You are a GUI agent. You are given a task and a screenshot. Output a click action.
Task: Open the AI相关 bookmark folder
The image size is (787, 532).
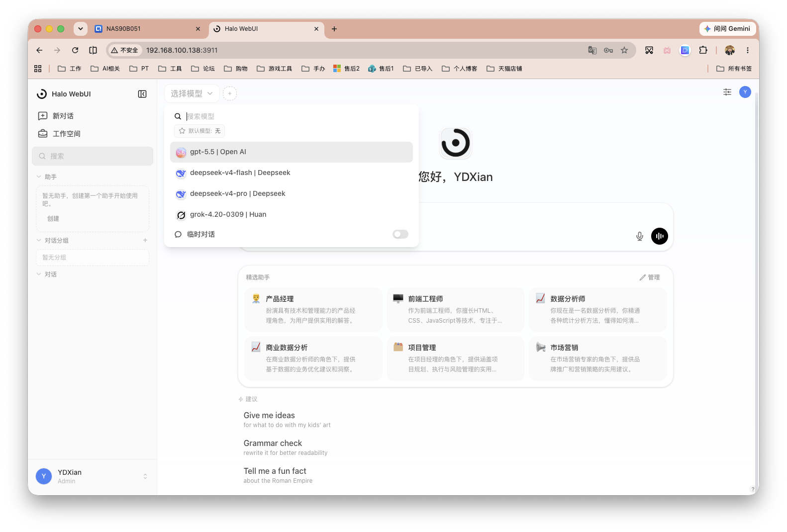pos(105,69)
